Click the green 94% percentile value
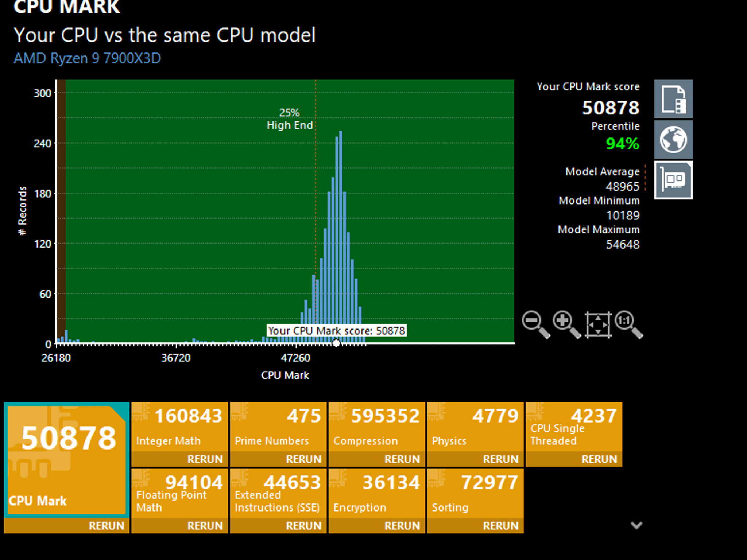The image size is (747, 560). pyautogui.click(x=623, y=143)
